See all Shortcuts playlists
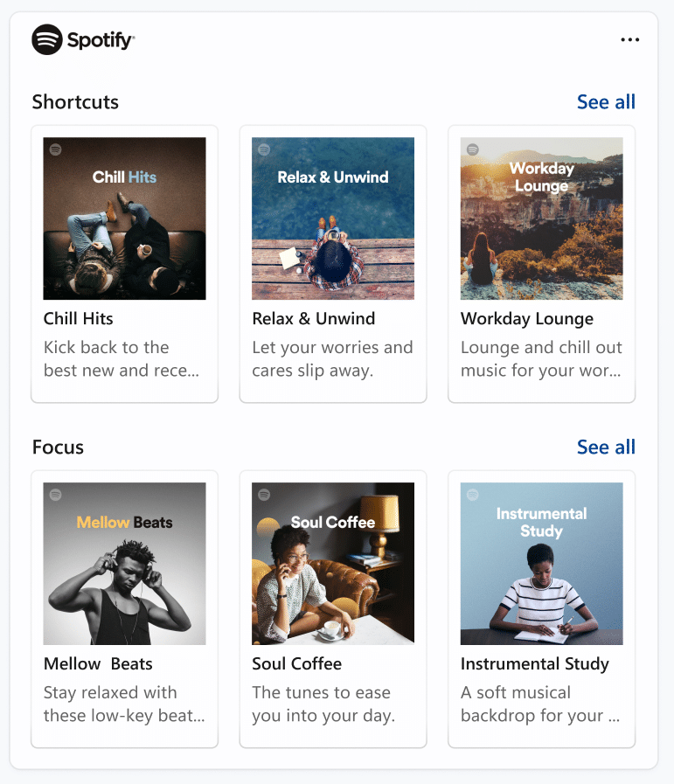Viewport: 674px width, 784px height. (x=606, y=102)
